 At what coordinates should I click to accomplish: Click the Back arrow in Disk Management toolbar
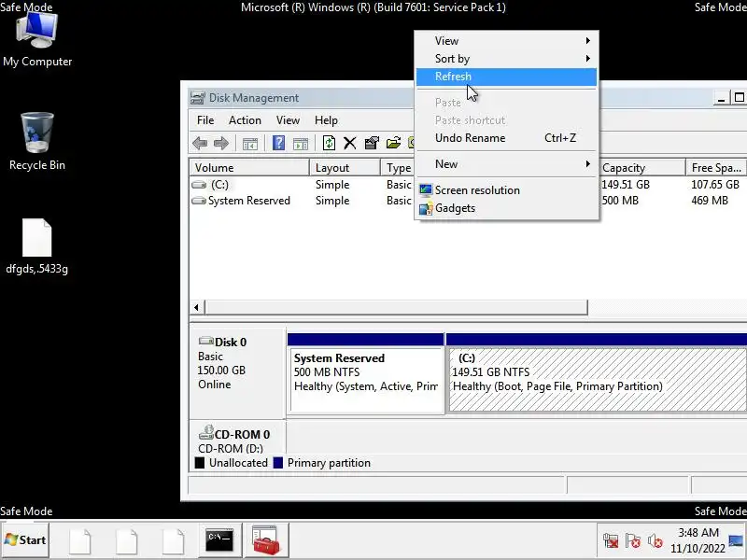click(200, 143)
